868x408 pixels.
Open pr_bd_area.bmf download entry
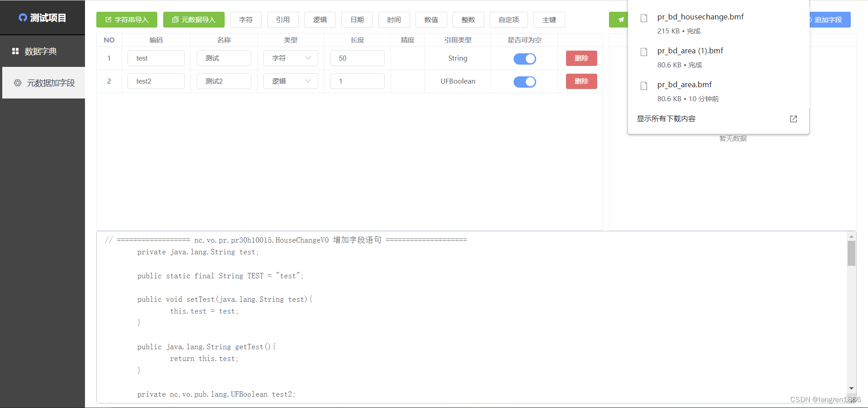click(x=718, y=91)
